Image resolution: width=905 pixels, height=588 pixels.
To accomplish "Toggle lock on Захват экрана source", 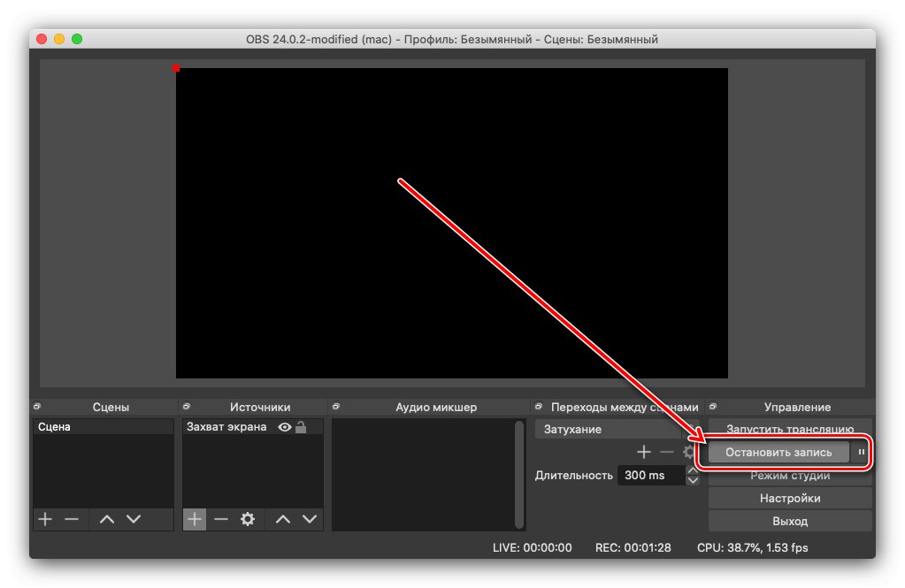I will pyautogui.click(x=301, y=427).
